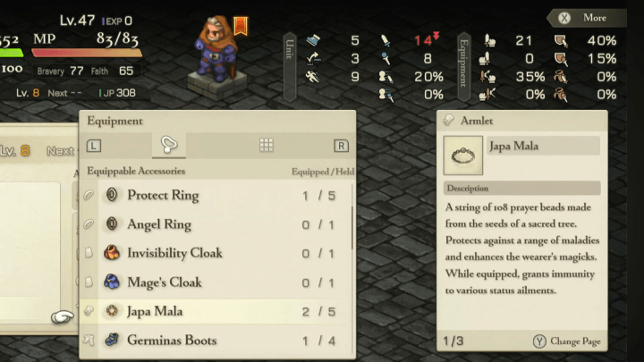
Task: Select the Angel Ring icon
Action: (112, 224)
